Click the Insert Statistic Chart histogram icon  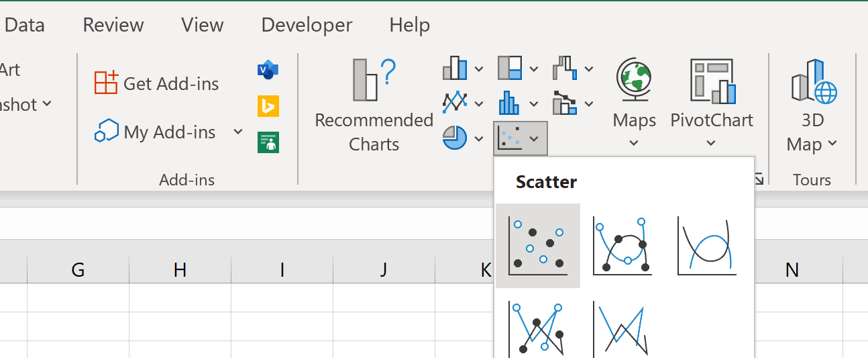[x=510, y=103]
